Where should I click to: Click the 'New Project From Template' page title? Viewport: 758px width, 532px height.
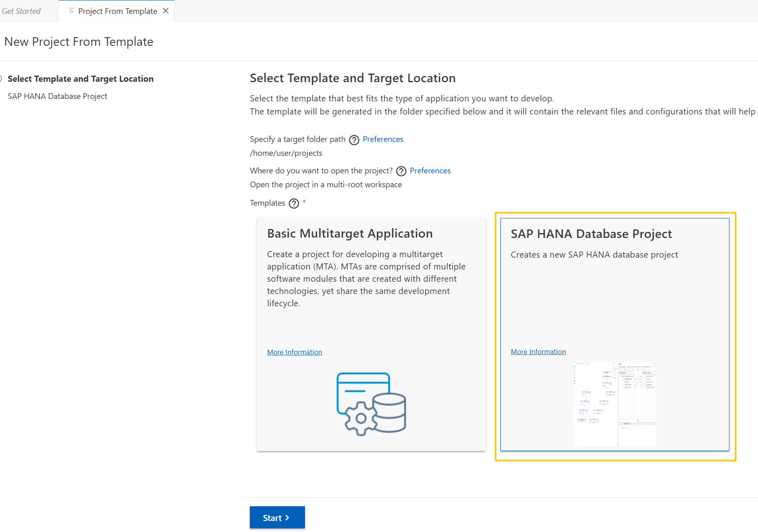pos(78,42)
